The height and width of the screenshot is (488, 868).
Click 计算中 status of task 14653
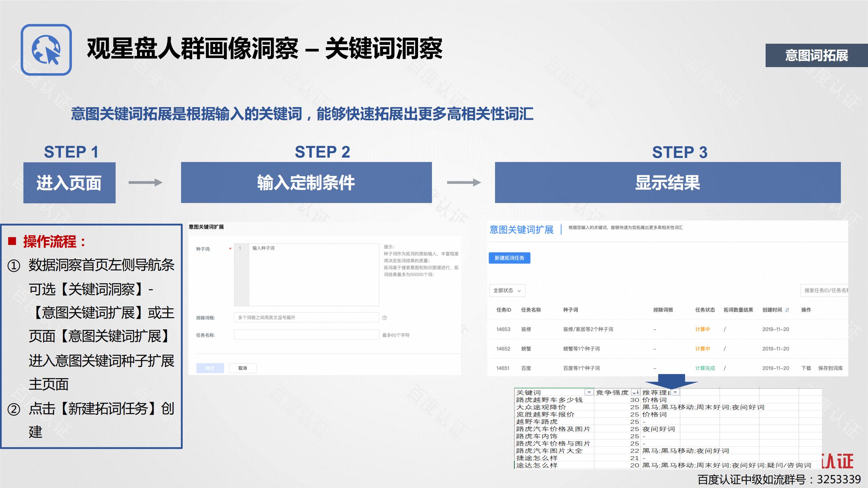tap(703, 329)
